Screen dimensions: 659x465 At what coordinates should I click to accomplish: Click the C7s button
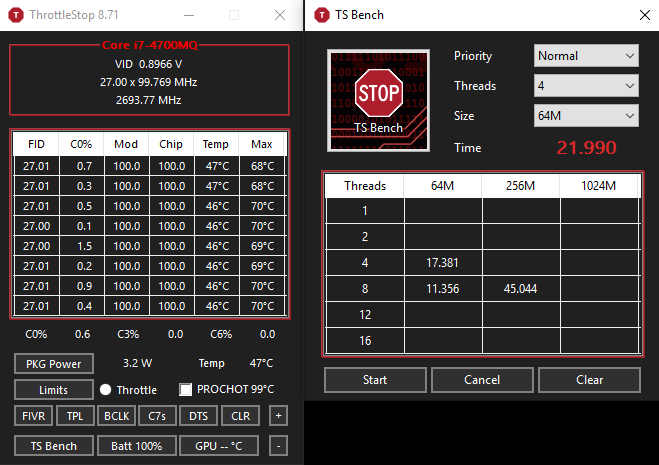click(x=157, y=416)
